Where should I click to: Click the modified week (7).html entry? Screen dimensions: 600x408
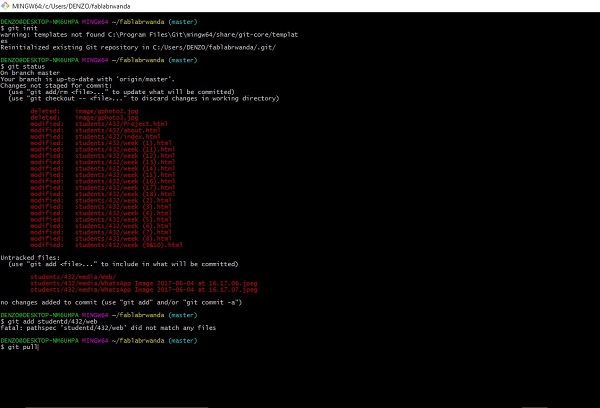coord(101,232)
